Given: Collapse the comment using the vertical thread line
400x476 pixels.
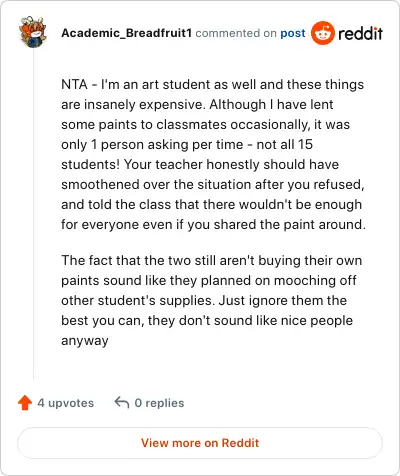Looking at the screenshot, I should [33, 213].
